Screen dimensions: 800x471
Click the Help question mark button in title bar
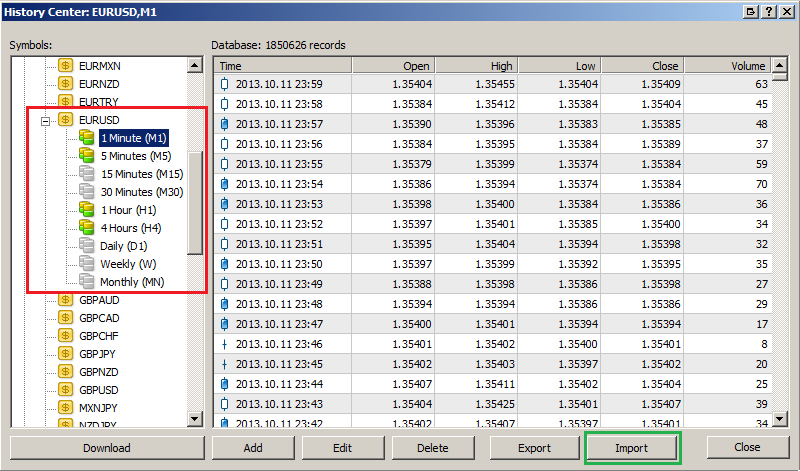769,11
